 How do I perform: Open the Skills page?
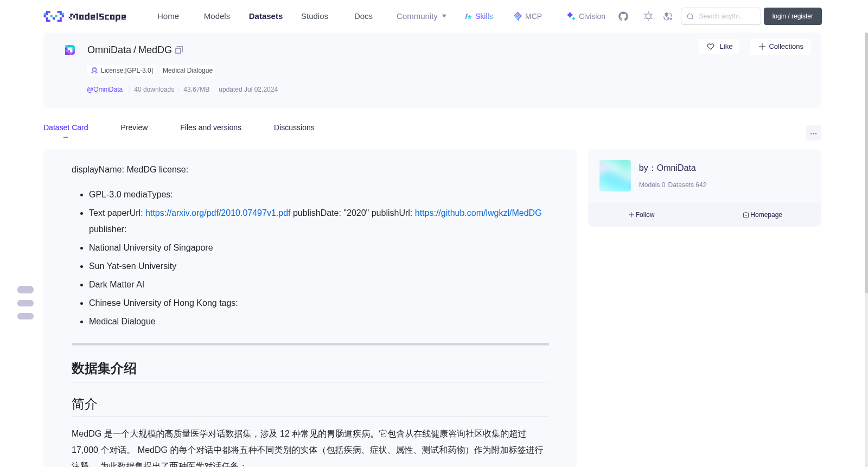tap(479, 16)
